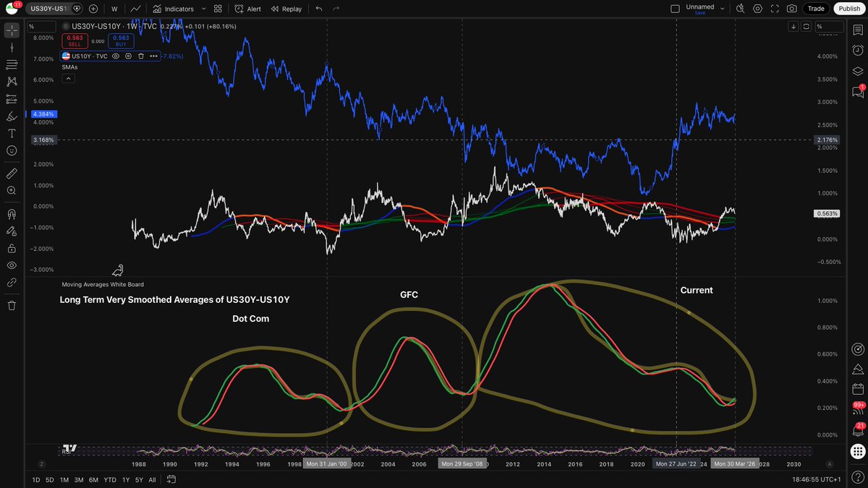Start bar Replay mode
The width and height of the screenshot is (868, 488).
click(286, 9)
